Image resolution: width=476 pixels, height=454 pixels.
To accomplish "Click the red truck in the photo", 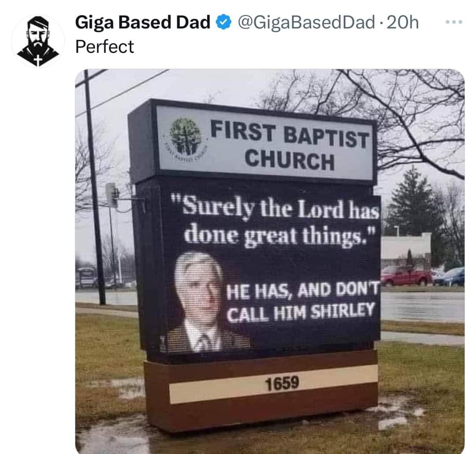I will [406, 277].
